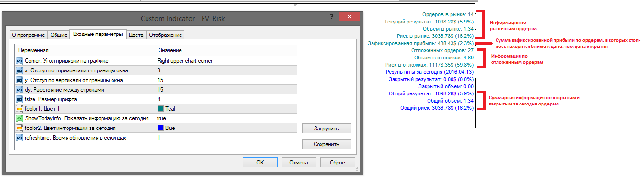The image size is (644, 187).
Task: Switch to the О программе tab
Action: [28, 35]
